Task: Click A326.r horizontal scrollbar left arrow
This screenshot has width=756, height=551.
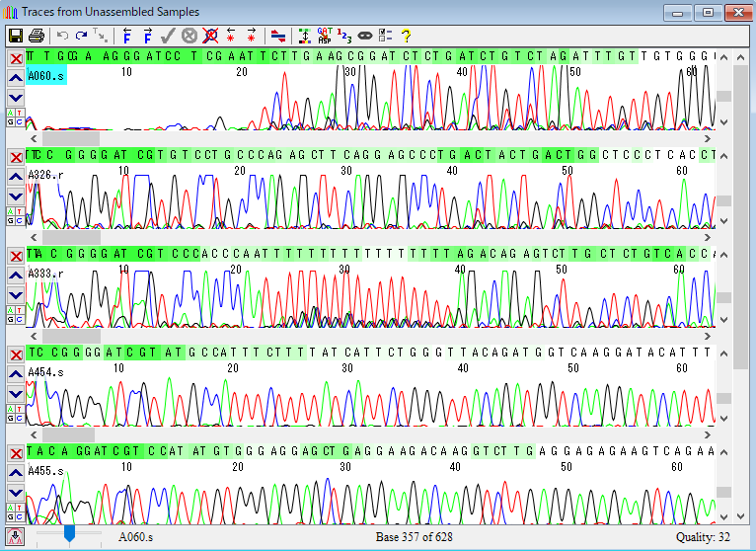Action: [34, 237]
